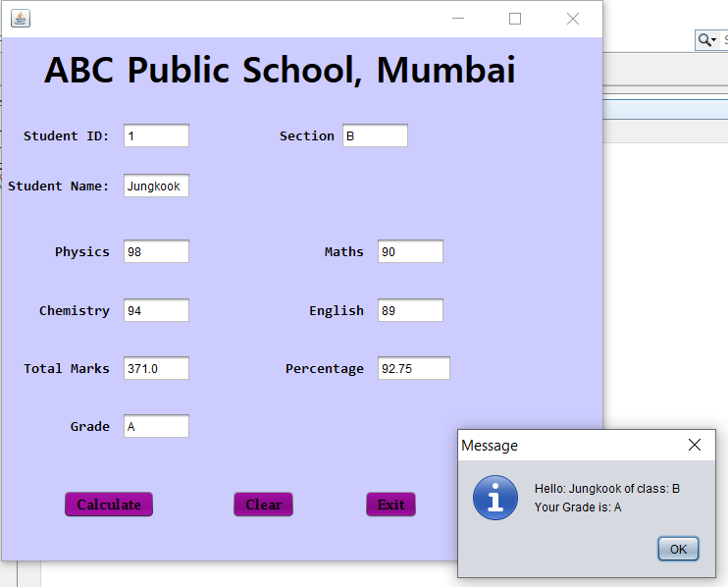Click the Clear button
Viewport: 728px width, 587px height.
[x=263, y=505]
